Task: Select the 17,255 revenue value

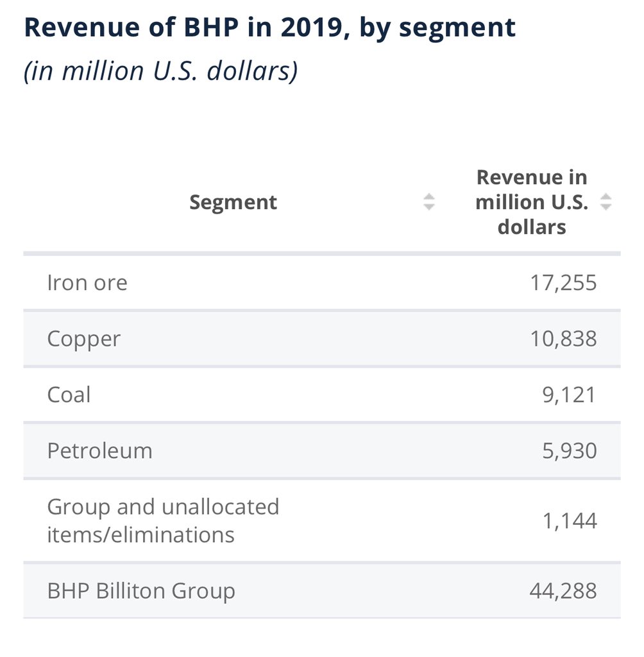Action: tap(563, 283)
